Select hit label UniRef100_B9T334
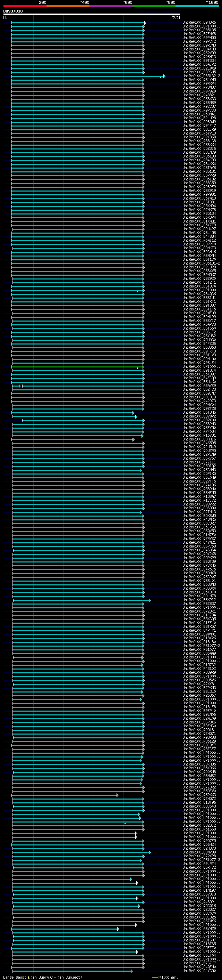Image resolution: width=222 pixels, height=980 pixels. point(199,60)
